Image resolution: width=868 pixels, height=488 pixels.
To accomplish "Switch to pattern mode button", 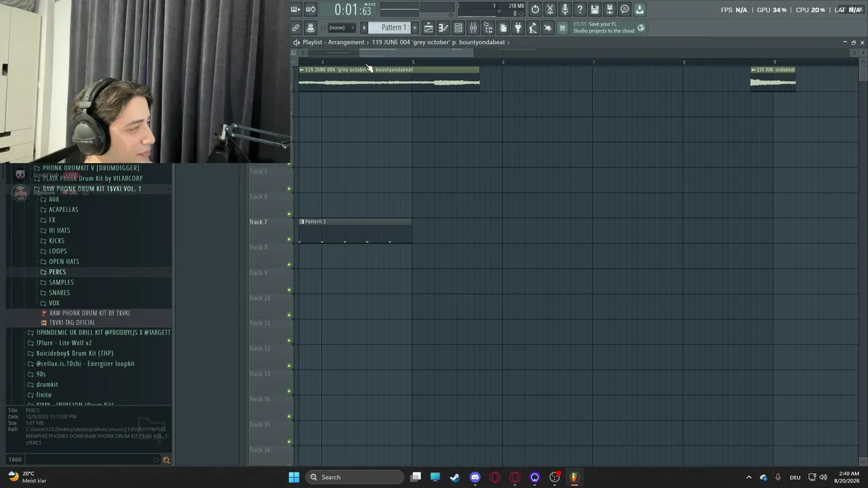I will 296,9.
